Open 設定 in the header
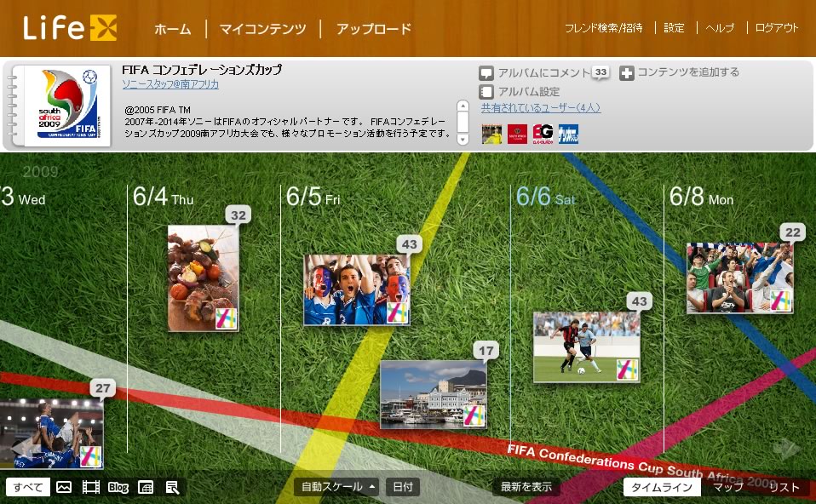The height and width of the screenshot is (504, 816). pyautogui.click(x=674, y=27)
